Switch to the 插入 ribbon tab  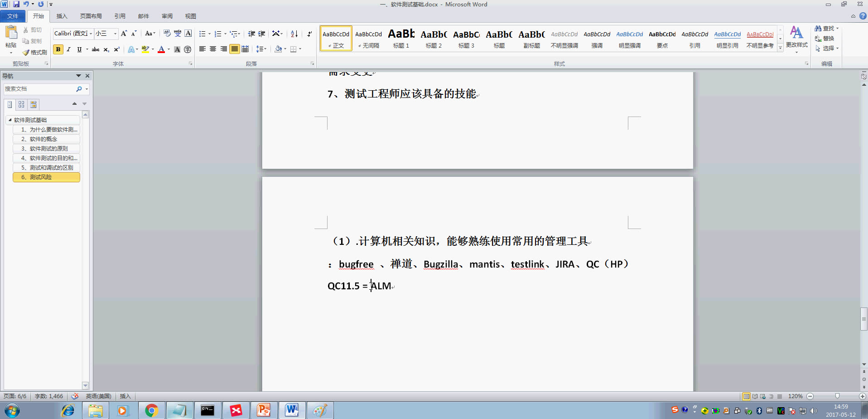tap(62, 16)
